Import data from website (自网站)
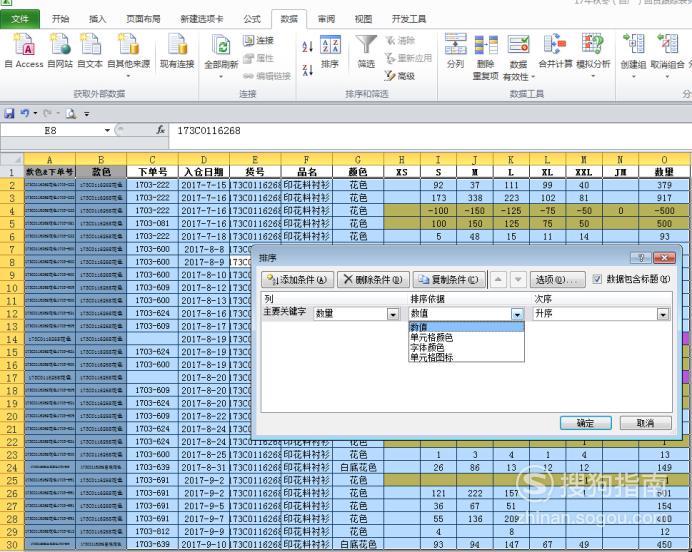Image resolution: width=692 pixels, height=552 pixels. coord(60,50)
